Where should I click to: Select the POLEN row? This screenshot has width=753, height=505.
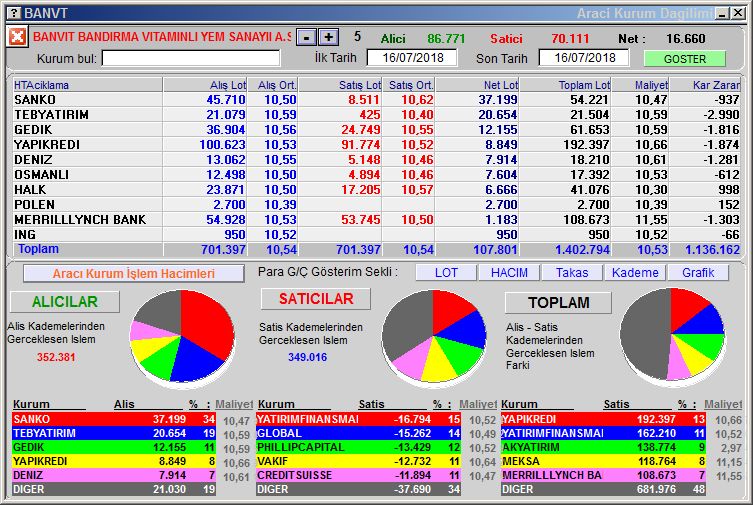[376, 204]
